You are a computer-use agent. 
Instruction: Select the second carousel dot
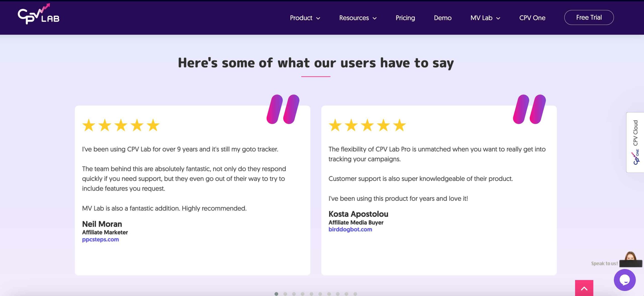(285, 294)
